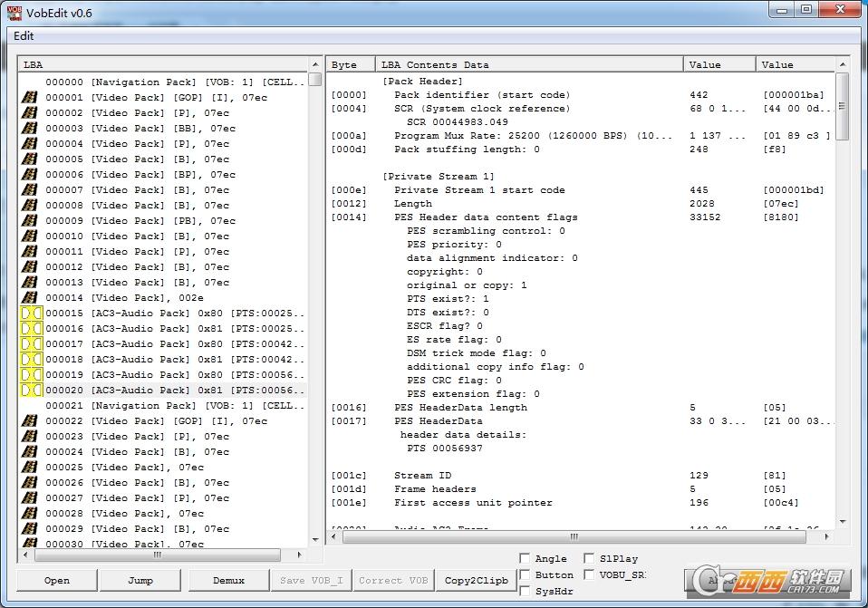Click the LBA list scroll-down arrow

[315, 540]
